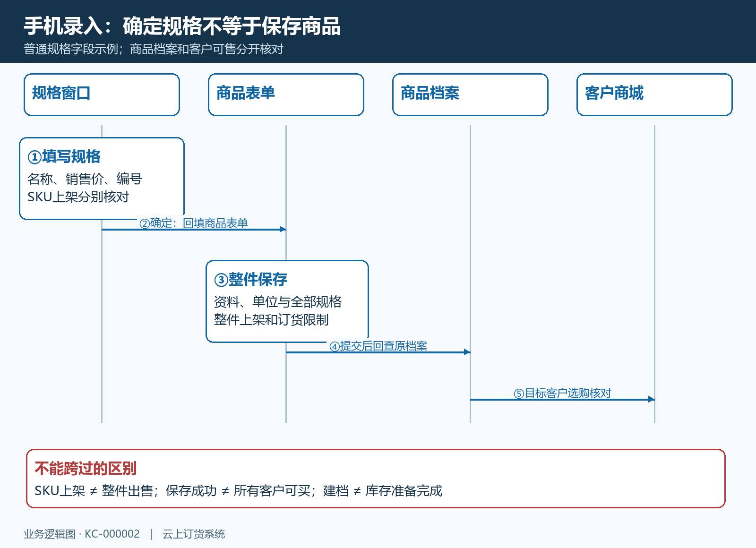Click the warning line starting 'SKU上架 ≠ 整件出售'
Viewport: 756px width, 548px height.
(x=239, y=491)
